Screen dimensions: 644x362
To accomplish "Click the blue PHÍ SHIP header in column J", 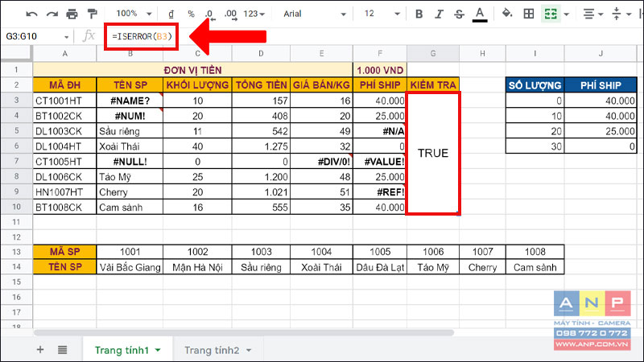I will (x=601, y=85).
